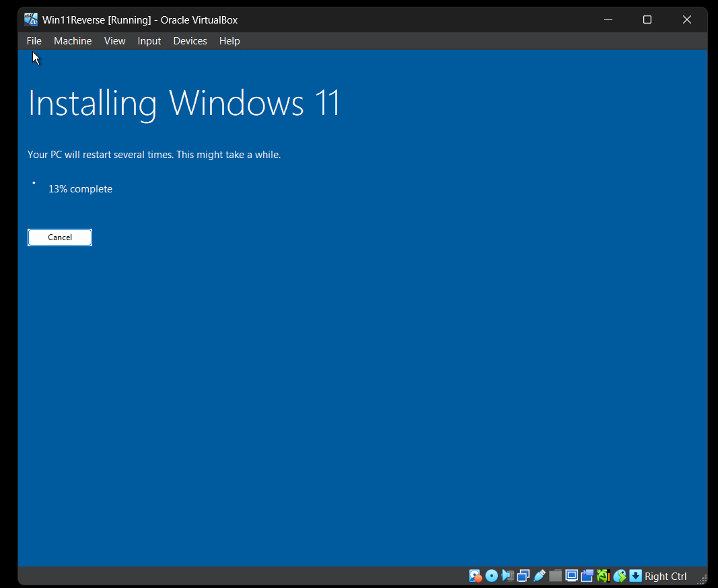Viewport: 718px width, 588px height.
Task: Open the shared folders status icon
Action: pyautogui.click(x=556, y=576)
